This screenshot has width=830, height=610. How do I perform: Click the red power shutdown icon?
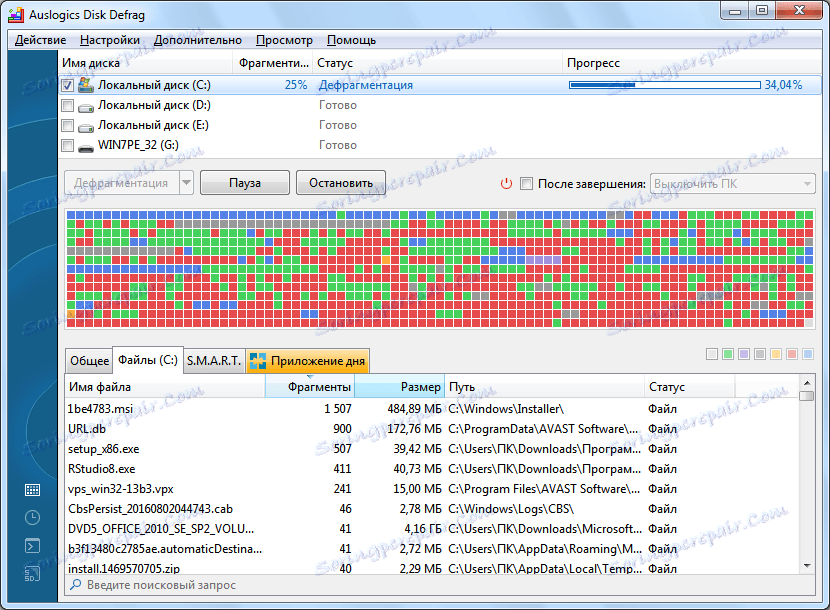pos(507,184)
